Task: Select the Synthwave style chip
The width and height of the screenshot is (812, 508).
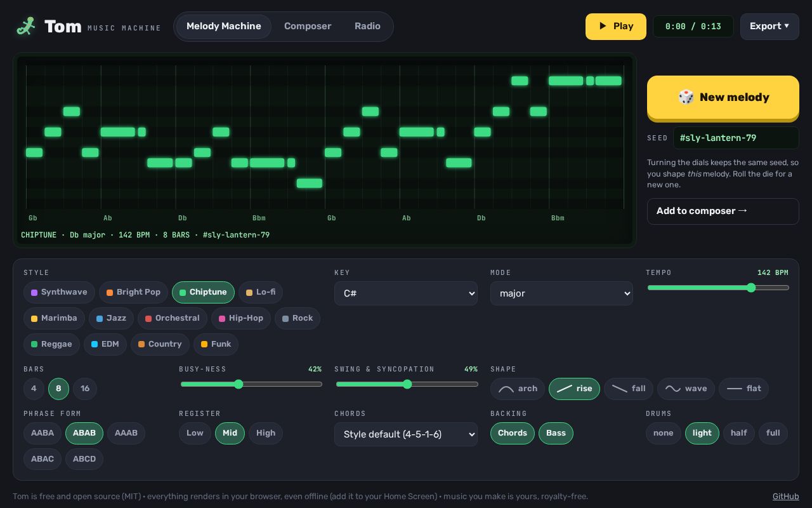Action: click(x=59, y=292)
